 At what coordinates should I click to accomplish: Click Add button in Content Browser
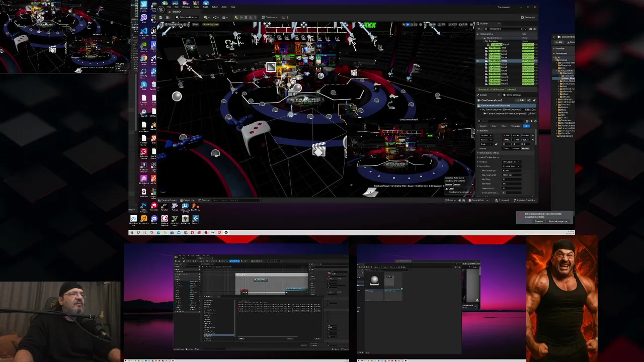tap(559, 42)
